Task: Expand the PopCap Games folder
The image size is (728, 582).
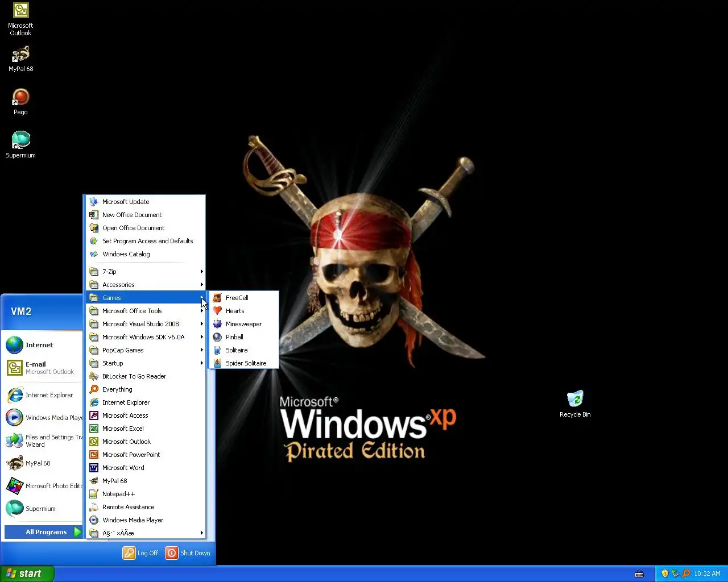Action: 146,350
